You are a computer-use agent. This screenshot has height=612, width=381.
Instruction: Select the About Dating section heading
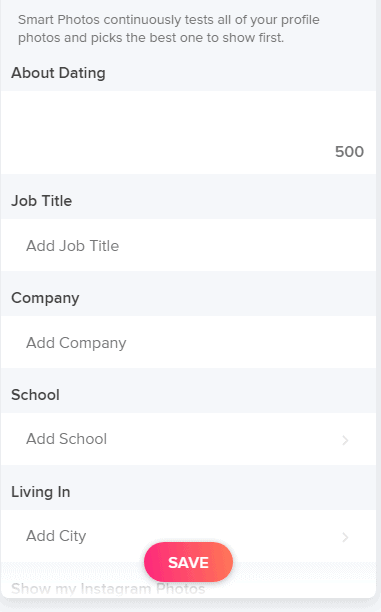pos(58,73)
